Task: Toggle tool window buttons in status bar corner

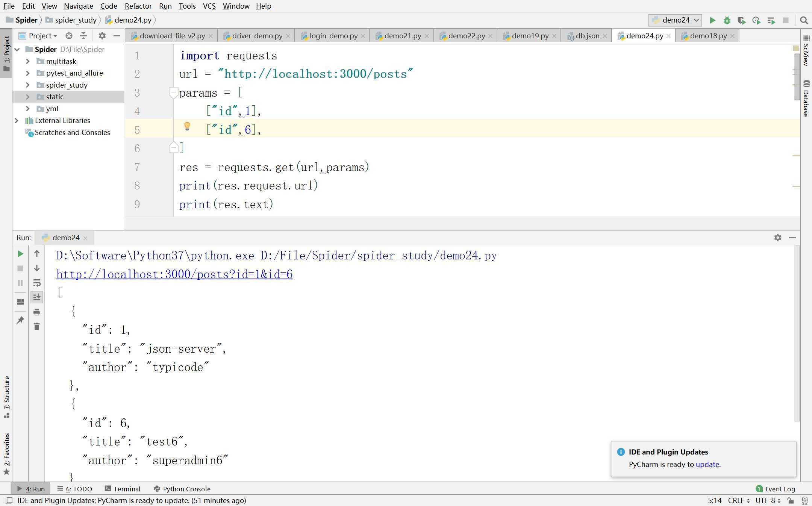Action: click(x=9, y=500)
